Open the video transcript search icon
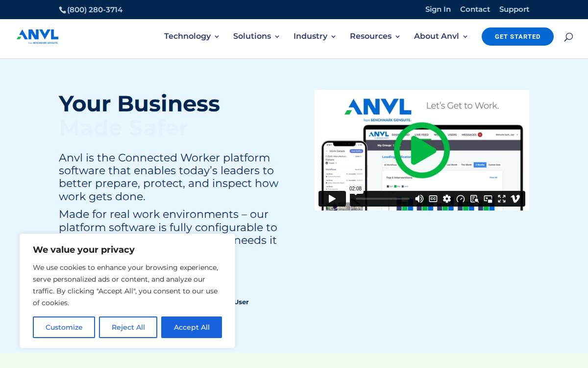Image resolution: width=588 pixels, height=368 pixels. point(474,199)
